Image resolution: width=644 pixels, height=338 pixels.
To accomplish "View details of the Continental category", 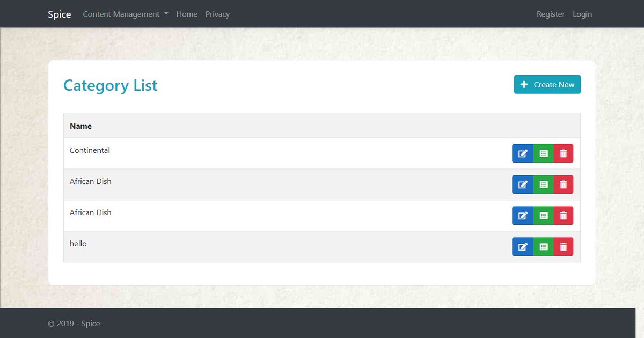I will tap(544, 153).
